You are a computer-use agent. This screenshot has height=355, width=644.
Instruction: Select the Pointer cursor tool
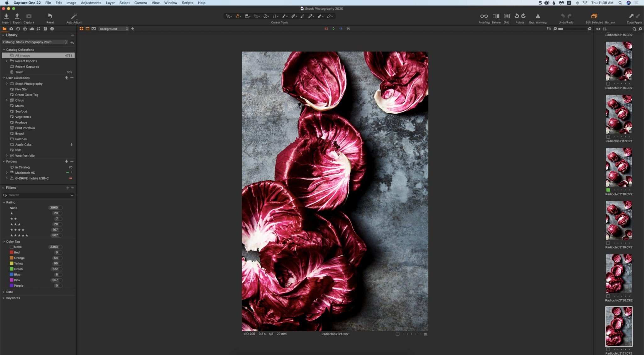click(x=229, y=16)
